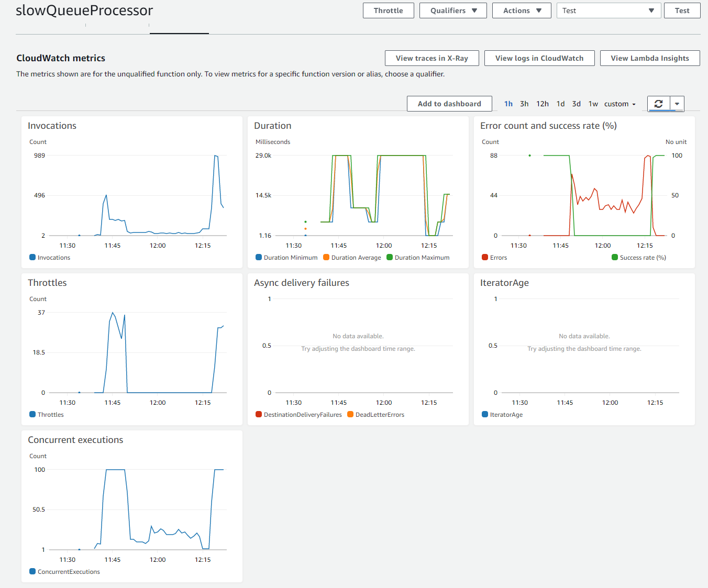Click the Success rate green legend marker
The image size is (708, 588).
(x=614, y=257)
